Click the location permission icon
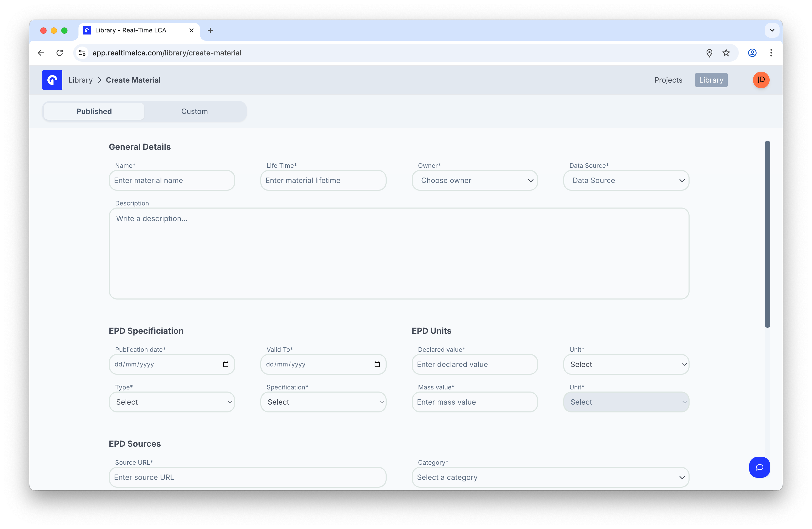Screen dimensions: 812x529 click(x=709, y=53)
